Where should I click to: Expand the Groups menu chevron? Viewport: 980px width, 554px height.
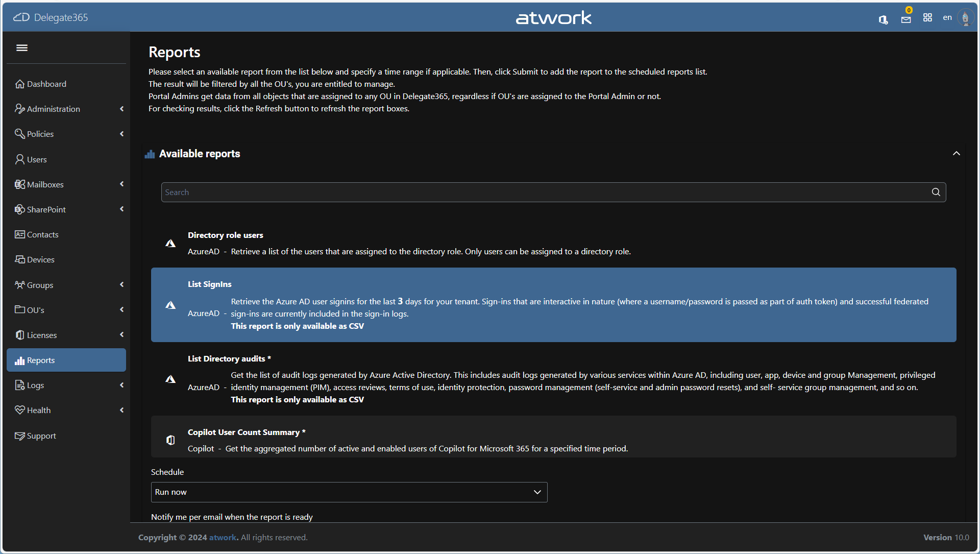click(121, 284)
